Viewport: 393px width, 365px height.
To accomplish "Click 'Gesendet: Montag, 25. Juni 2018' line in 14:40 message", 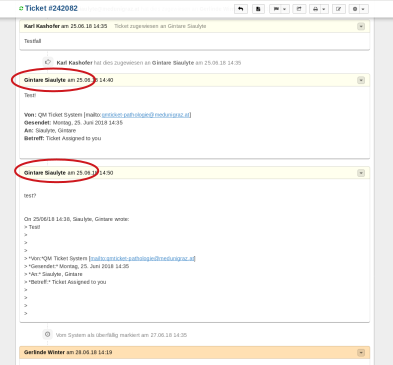I will (x=73, y=123).
